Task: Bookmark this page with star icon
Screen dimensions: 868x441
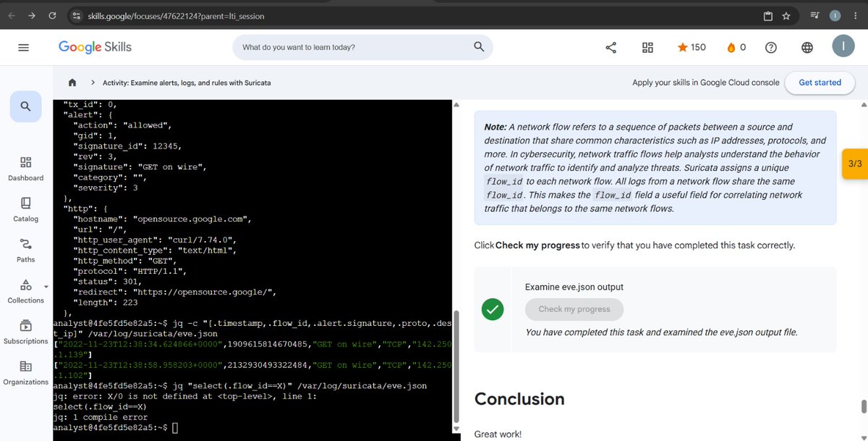Action: [786, 16]
